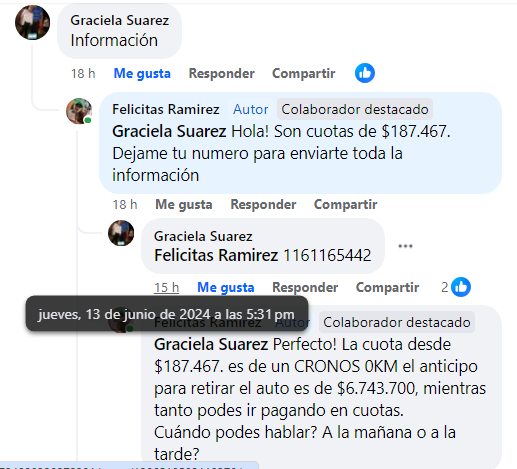The height and width of the screenshot is (469, 517).
Task: Click Responder under the 1161165442 comment
Action: pyautogui.click(x=305, y=287)
